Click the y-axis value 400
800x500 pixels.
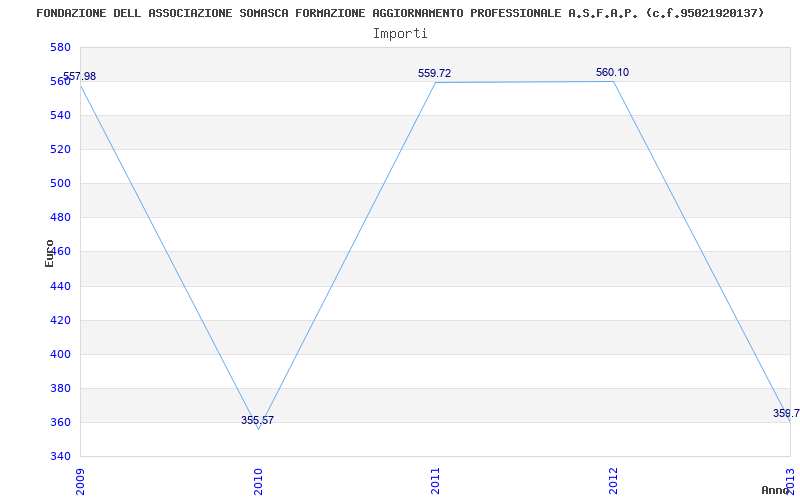point(60,355)
